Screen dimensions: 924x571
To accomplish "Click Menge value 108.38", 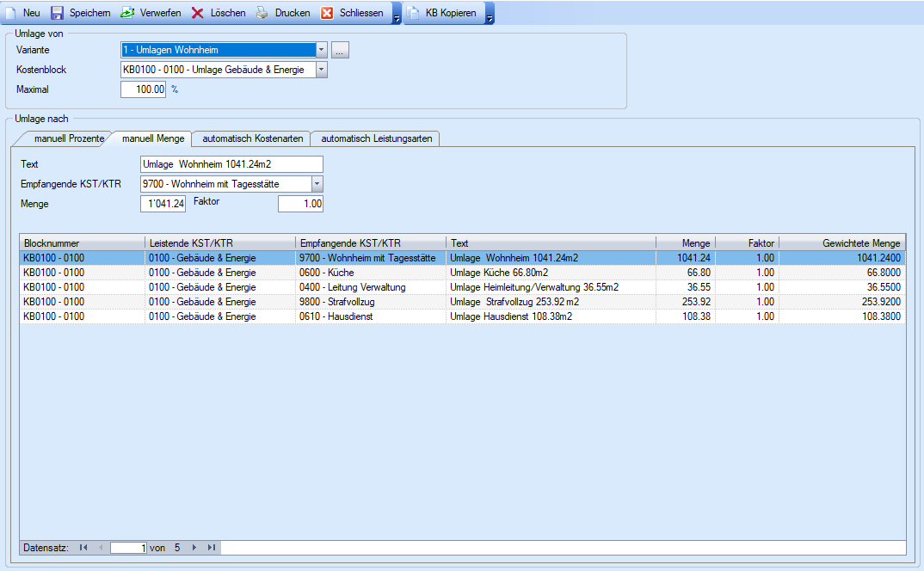I will point(696,316).
